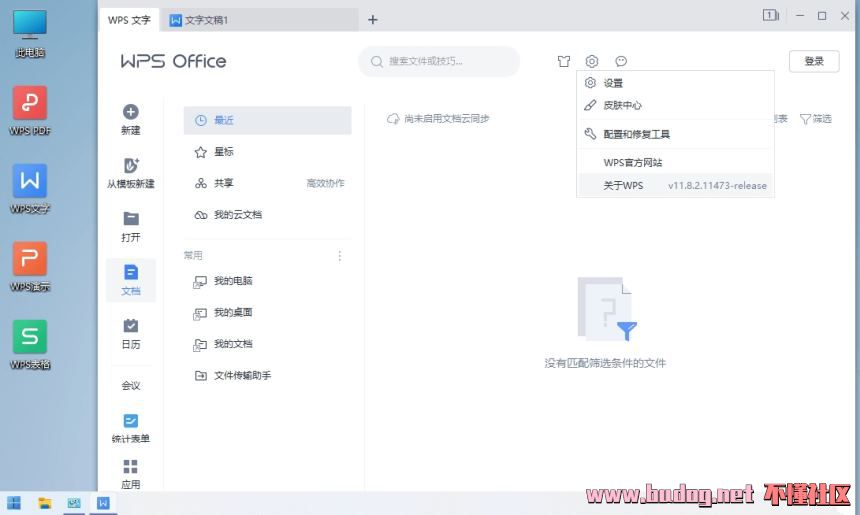Click the picture app icon on taskbar
Image resolution: width=860 pixels, height=515 pixels.
[74, 502]
